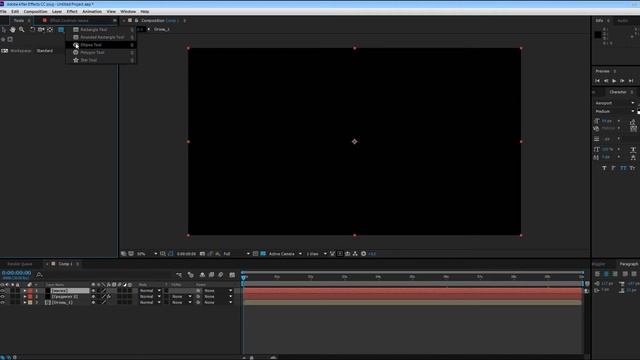Reset exposure in viewer footer

(x=364, y=254)
